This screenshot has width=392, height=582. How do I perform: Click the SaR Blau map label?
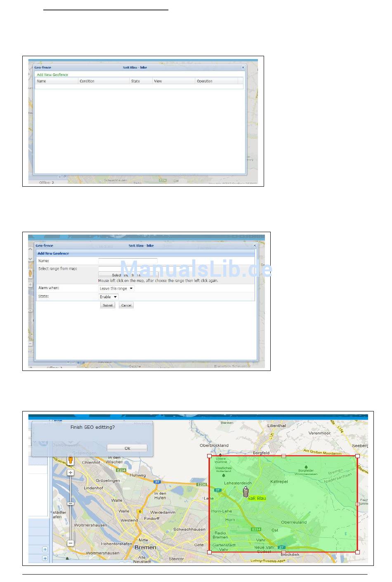click(257, 498)
